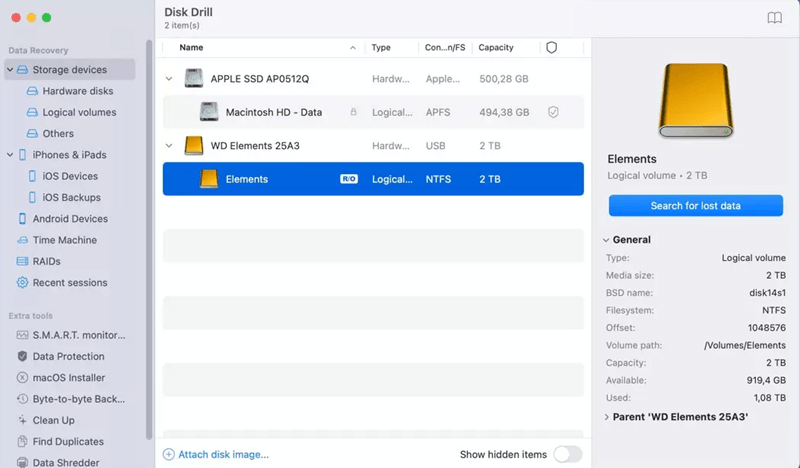This screenshot has height=468, width=800.
Task: Expand the Parent 'WD Elements 25A3' section
Action: click(x=607, y=417)
